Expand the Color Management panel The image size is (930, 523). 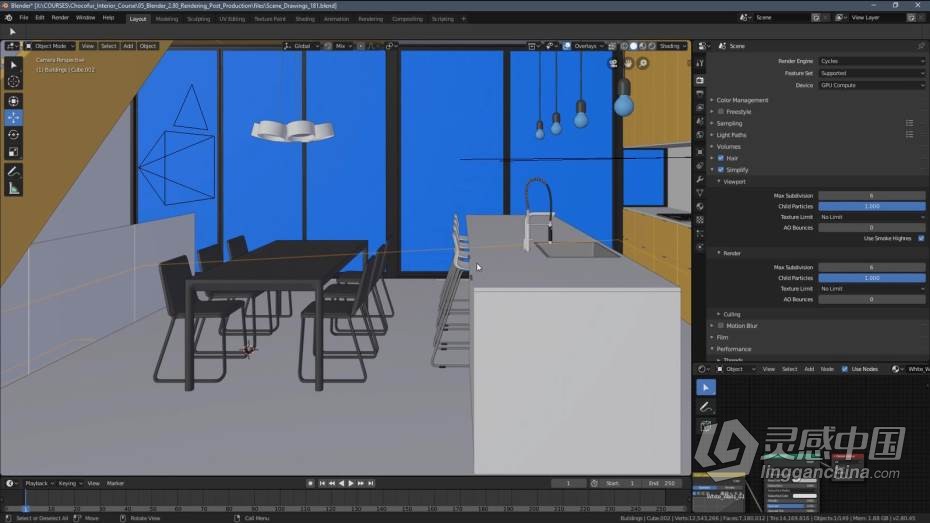pos(741,100)
